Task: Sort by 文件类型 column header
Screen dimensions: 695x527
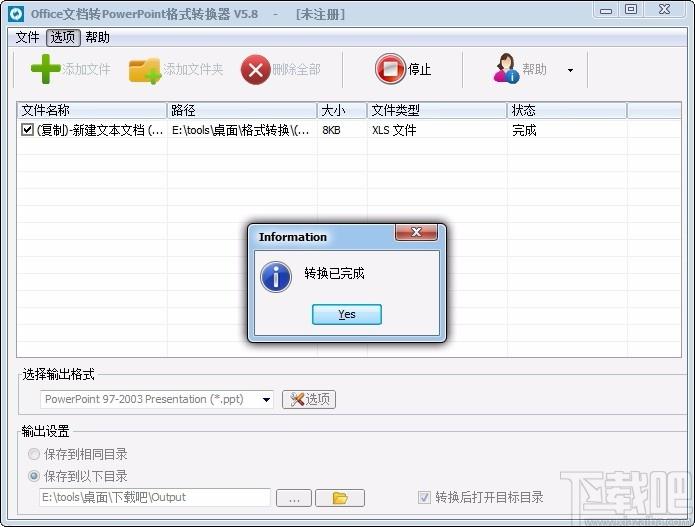Action: (x=437, y=110)
